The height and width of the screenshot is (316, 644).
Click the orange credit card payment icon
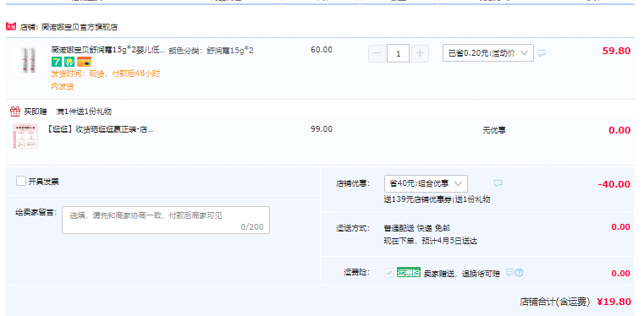click(84, 62)
